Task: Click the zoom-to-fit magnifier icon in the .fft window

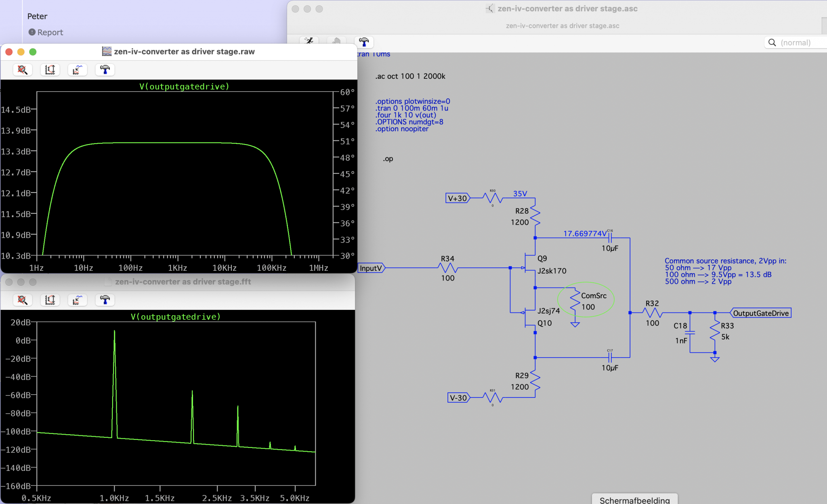Action: [23, 300]
